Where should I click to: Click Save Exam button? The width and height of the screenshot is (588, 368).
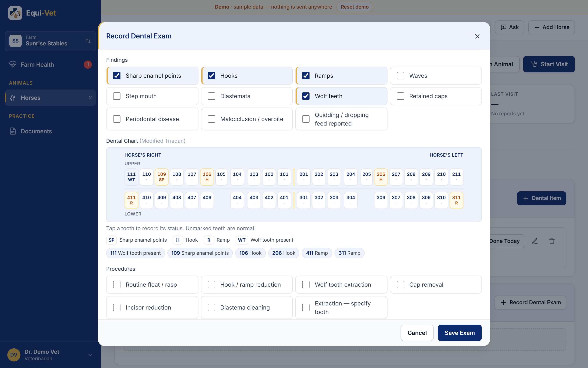pos(459,333)
